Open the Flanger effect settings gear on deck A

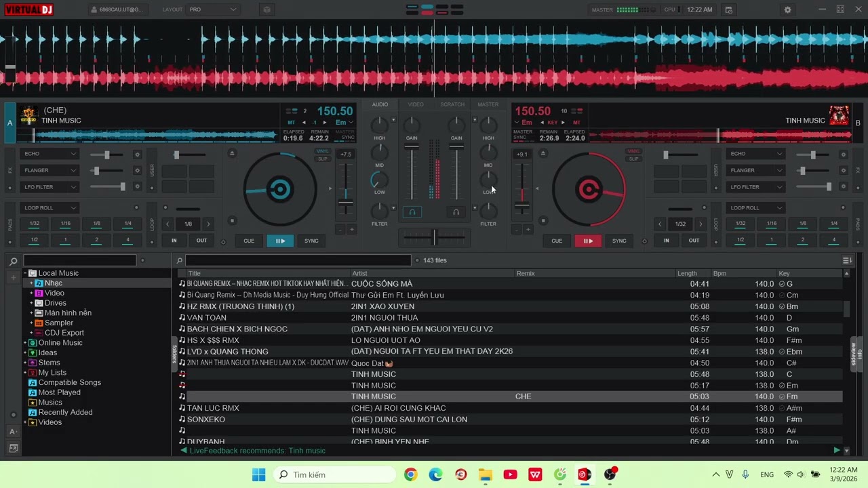point(137,171)
